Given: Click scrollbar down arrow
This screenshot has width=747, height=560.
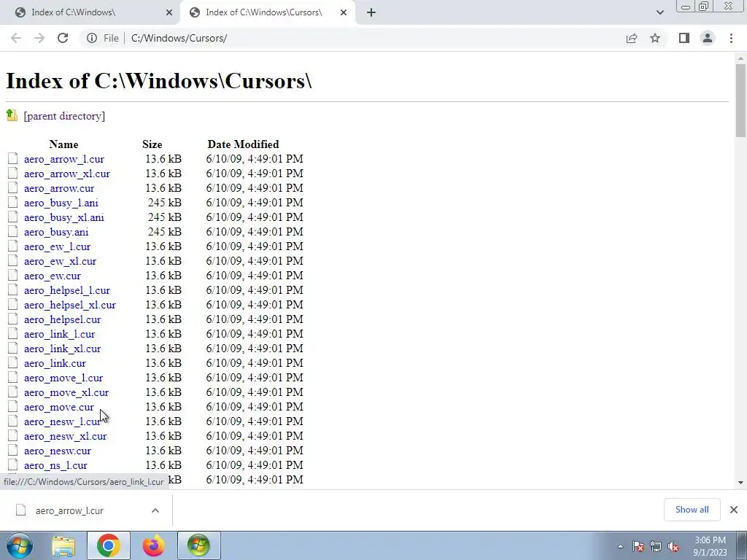Looking at the screenshot, I should (740, 483).
